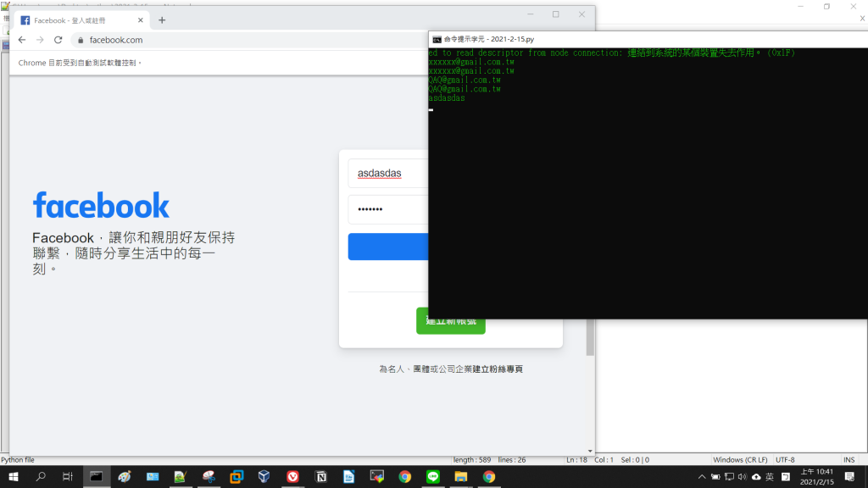Screen dimensions: 868x488
Task: Click Ln : 18 in status bar
Action: click(576, 460)
